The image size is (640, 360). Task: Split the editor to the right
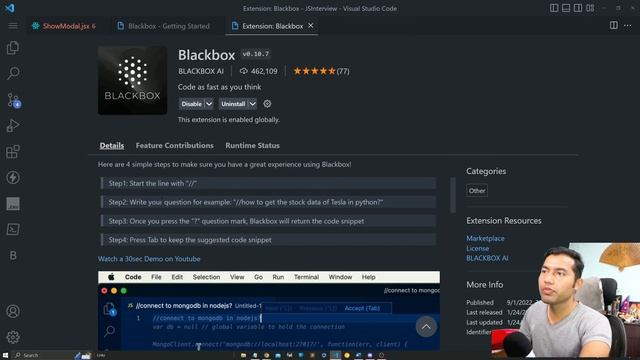coord(613,25)
